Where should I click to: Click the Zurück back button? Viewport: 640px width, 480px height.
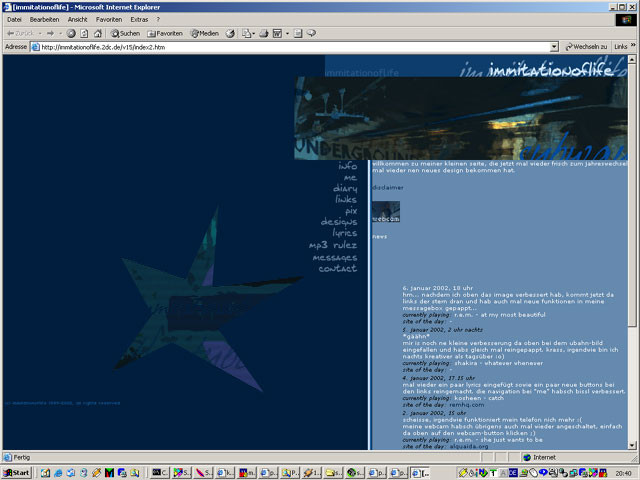click(x=20, y=33)
